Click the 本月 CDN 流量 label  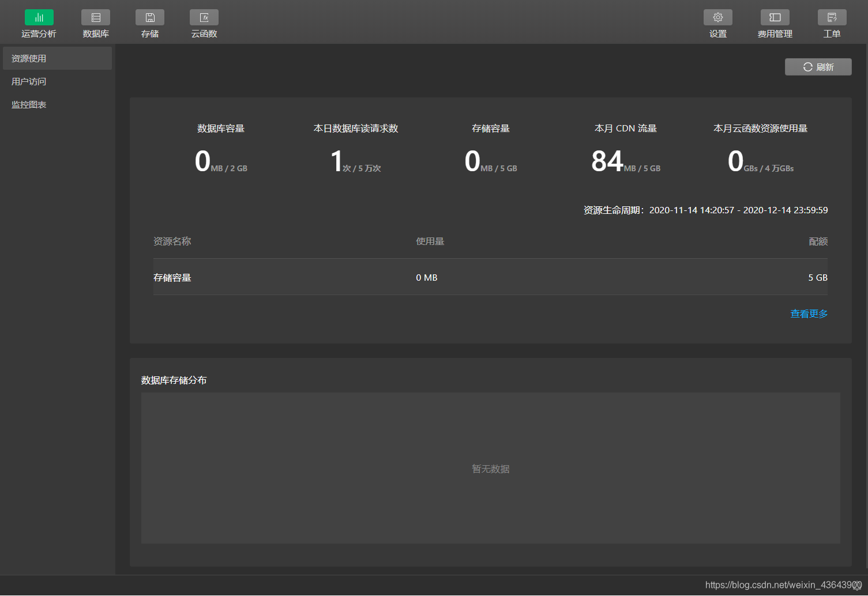(x=626, y=129)
